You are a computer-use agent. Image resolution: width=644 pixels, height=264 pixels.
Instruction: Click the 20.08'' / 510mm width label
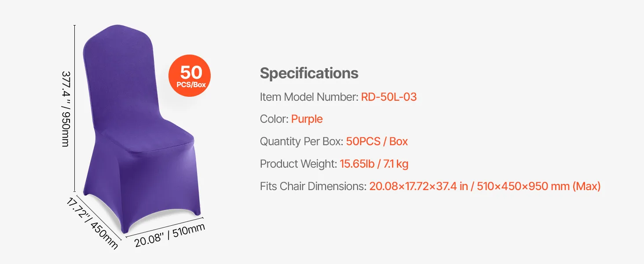(169, 235)
